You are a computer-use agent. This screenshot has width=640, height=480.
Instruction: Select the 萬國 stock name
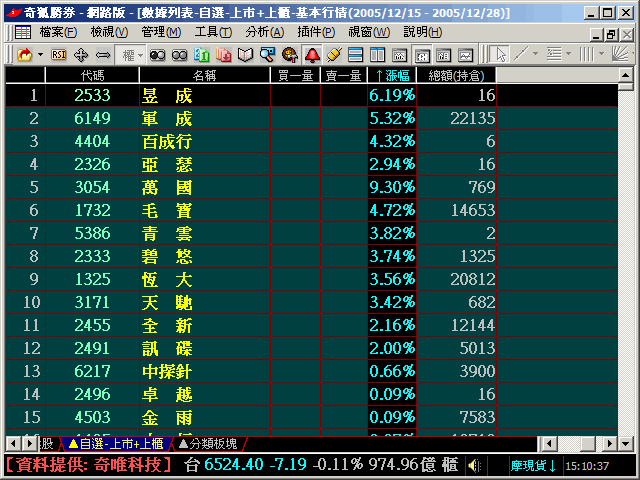coord(167,188)
